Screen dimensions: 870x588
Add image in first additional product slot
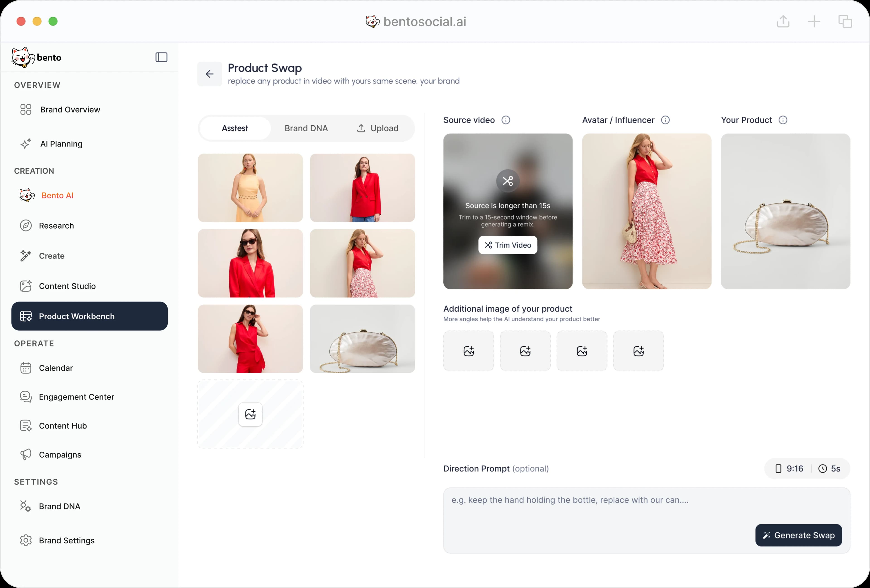coord(469,351)
